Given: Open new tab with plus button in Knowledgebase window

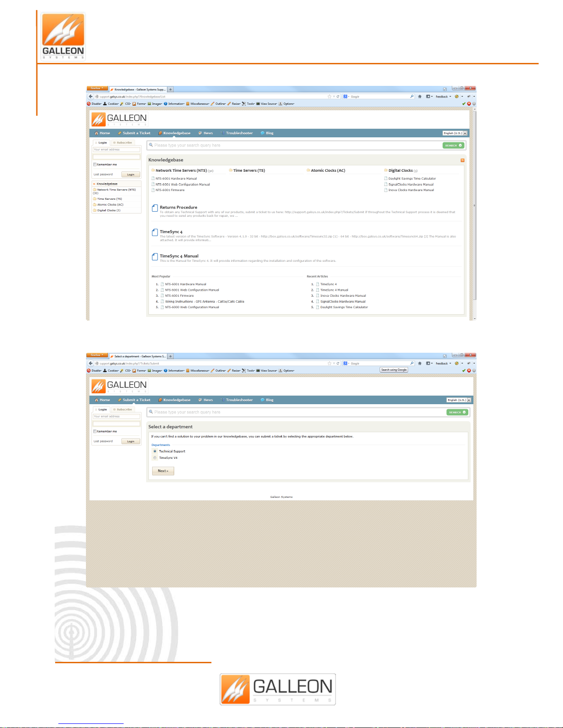Looking at the screenshot, I should 171,90.
